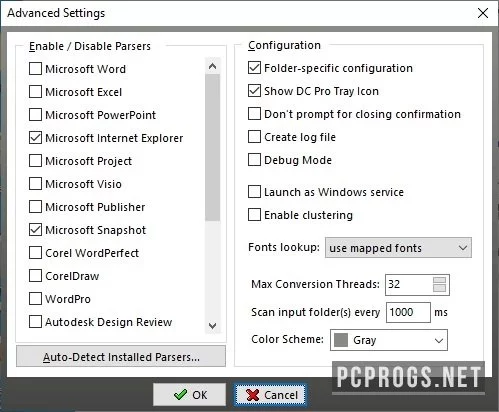The image size is (499, 412).
Task: Check Launch as Windows service
Action: point(254,192)
